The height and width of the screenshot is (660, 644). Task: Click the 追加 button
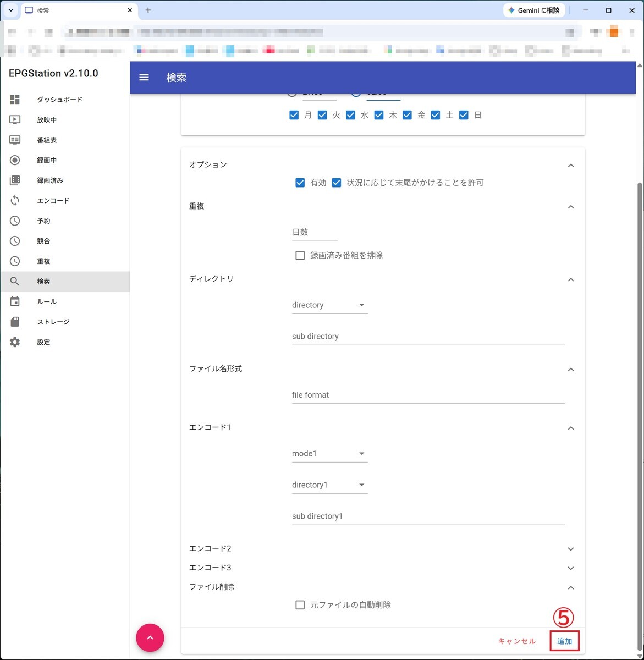coord(565,641)
